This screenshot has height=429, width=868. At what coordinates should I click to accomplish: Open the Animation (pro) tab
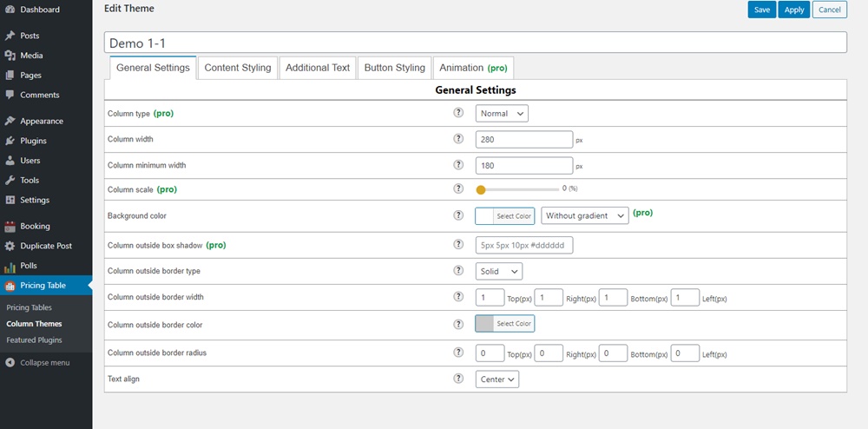[x=473, y=68]
